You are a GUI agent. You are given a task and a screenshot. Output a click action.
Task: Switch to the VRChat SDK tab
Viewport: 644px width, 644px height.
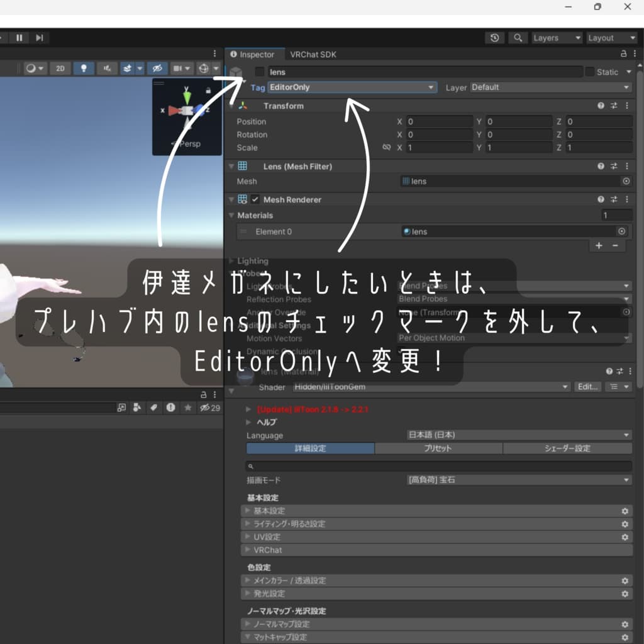(312, 54)
